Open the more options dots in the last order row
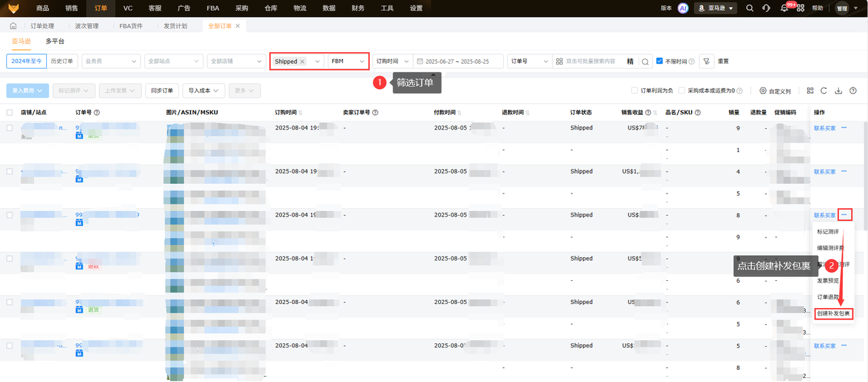The image size is (868, 382). point(844,345)
